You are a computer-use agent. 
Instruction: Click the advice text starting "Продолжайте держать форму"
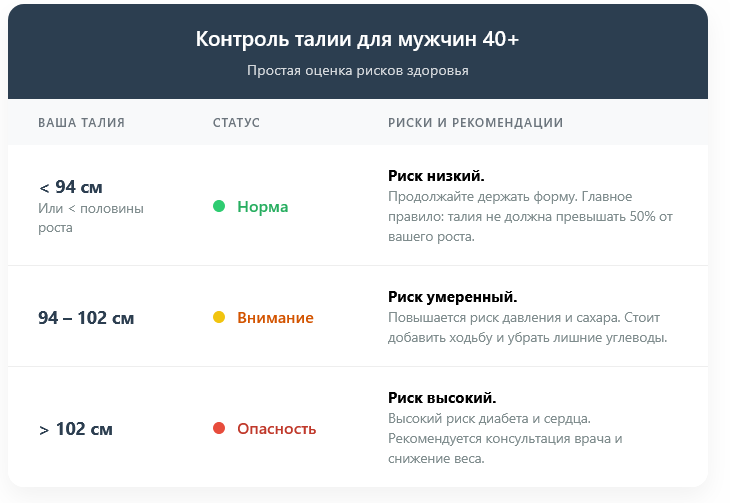tap(530, 217)
